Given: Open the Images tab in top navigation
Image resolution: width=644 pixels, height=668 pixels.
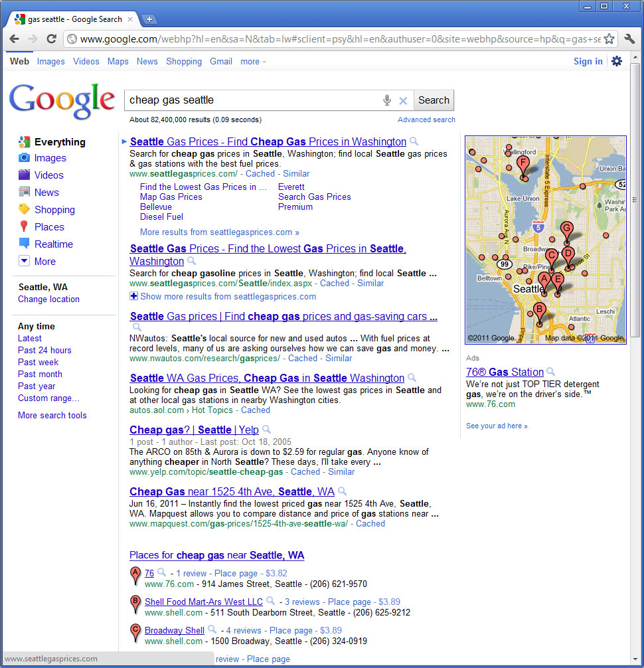Looking at the screenshot, I should (50, 61).
